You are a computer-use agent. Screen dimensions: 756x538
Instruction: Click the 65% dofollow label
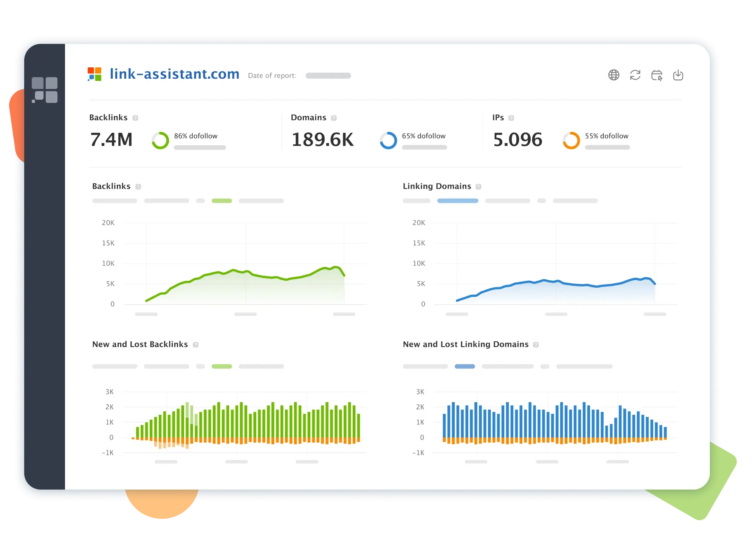(x=424, y=136)
